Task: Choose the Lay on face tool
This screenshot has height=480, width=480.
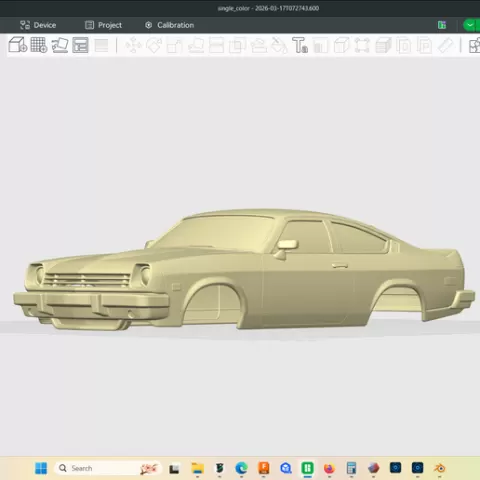Action: click(196, 46)
